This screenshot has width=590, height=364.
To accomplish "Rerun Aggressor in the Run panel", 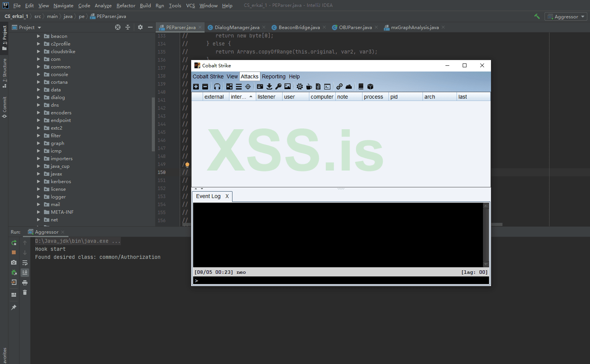I will tap(14, 243).
